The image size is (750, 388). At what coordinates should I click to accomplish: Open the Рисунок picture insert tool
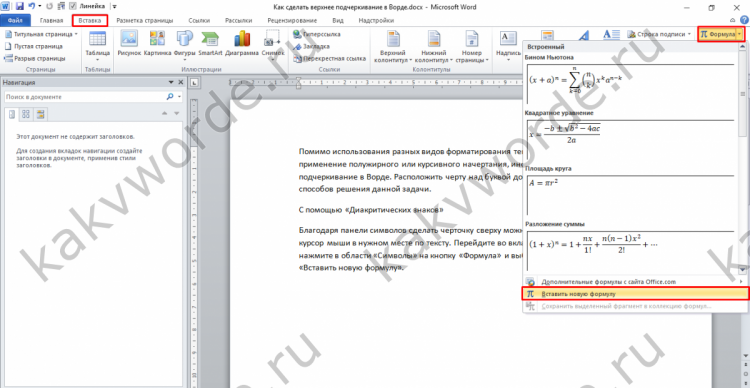(x=129, y=44)
